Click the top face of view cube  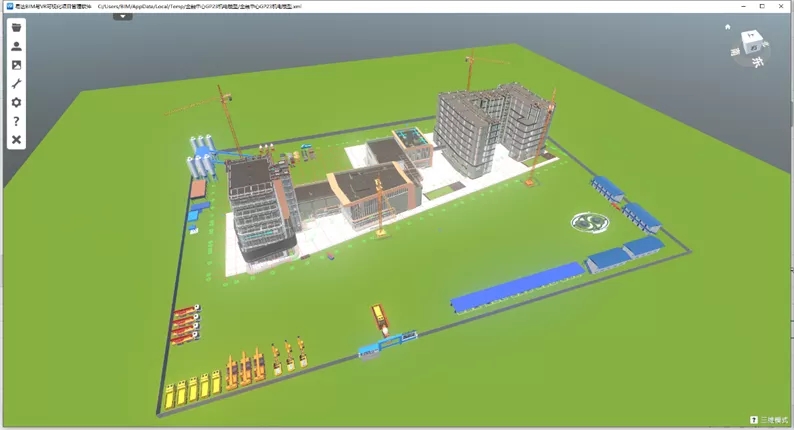point(752,35)
